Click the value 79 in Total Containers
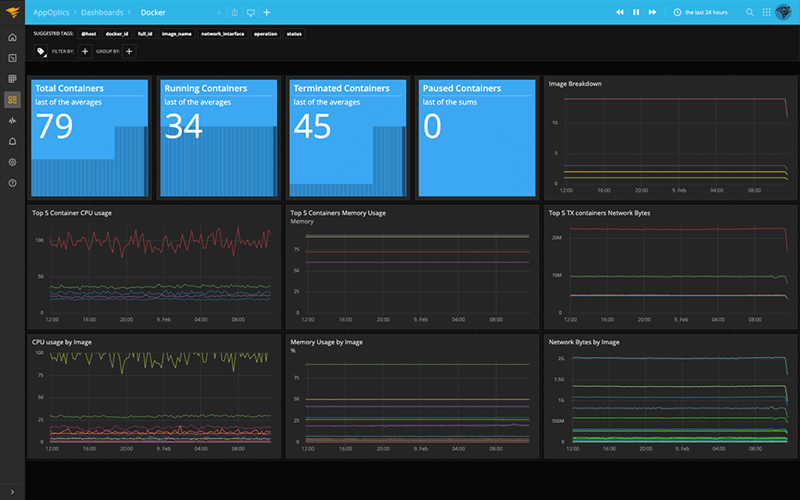Viewport: 800px width, 500px height. 55,126
